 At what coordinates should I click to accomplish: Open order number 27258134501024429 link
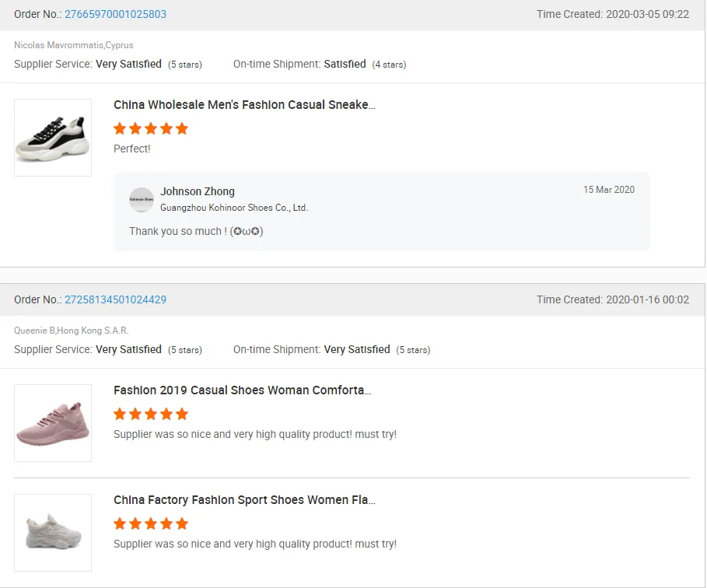[x=115, y=299]
